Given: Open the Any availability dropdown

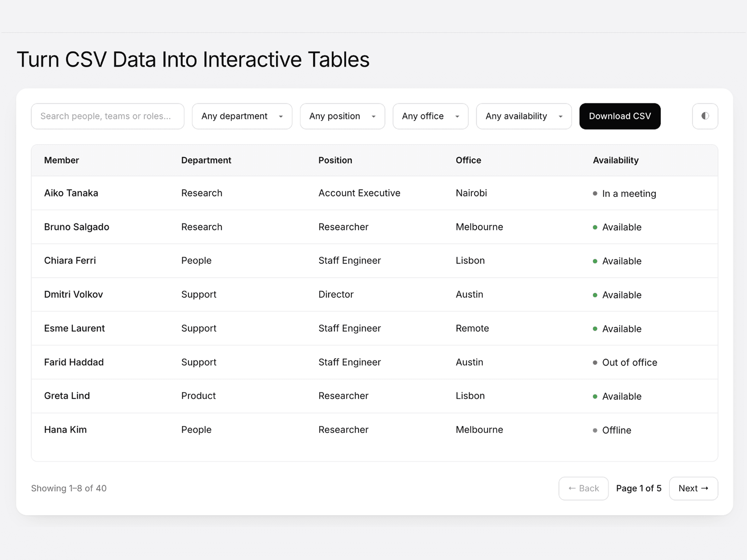Looking at the screenshot, I should 524,116.
